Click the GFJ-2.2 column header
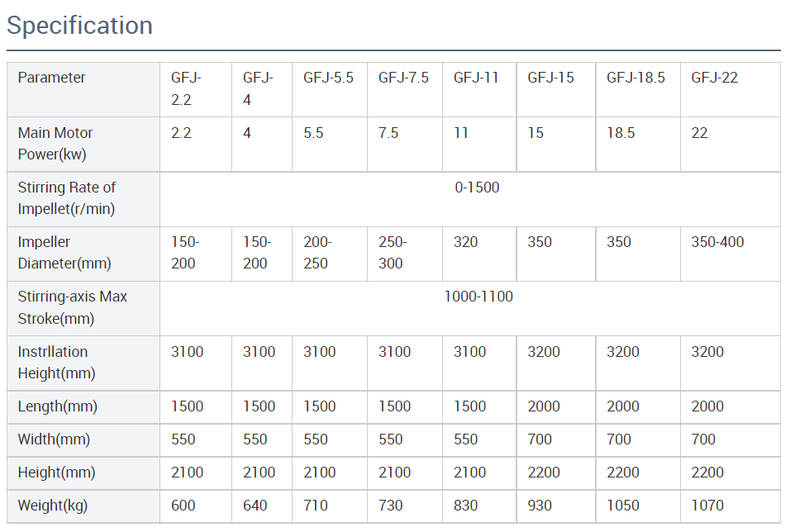The height and width of the screenshot is (532, 795). click(186, 88)
